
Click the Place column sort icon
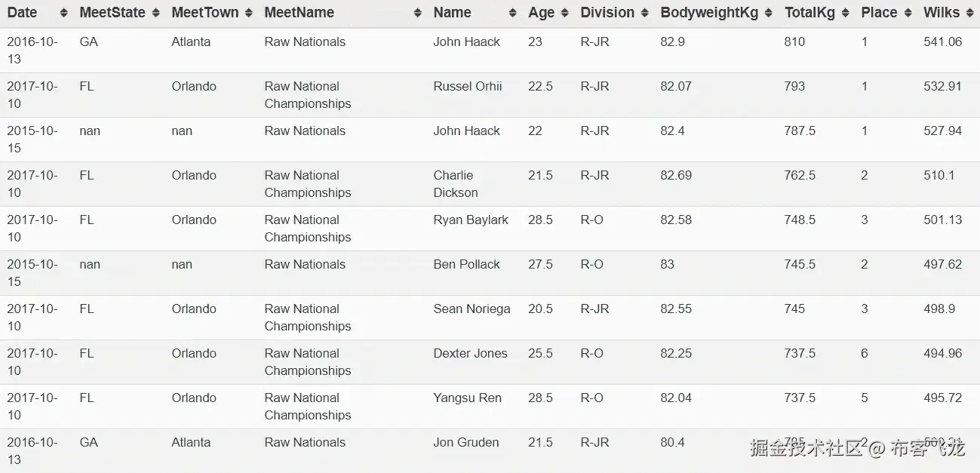908,14
